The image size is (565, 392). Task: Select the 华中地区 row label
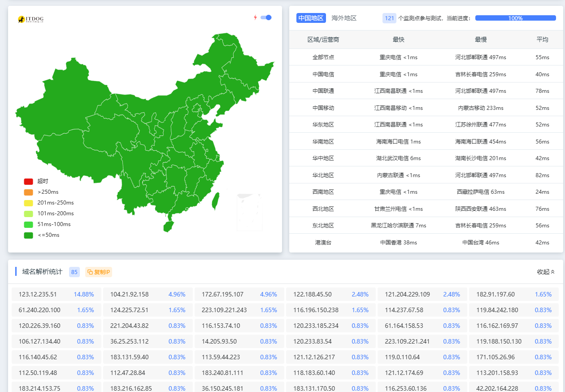tap(323, 158)
